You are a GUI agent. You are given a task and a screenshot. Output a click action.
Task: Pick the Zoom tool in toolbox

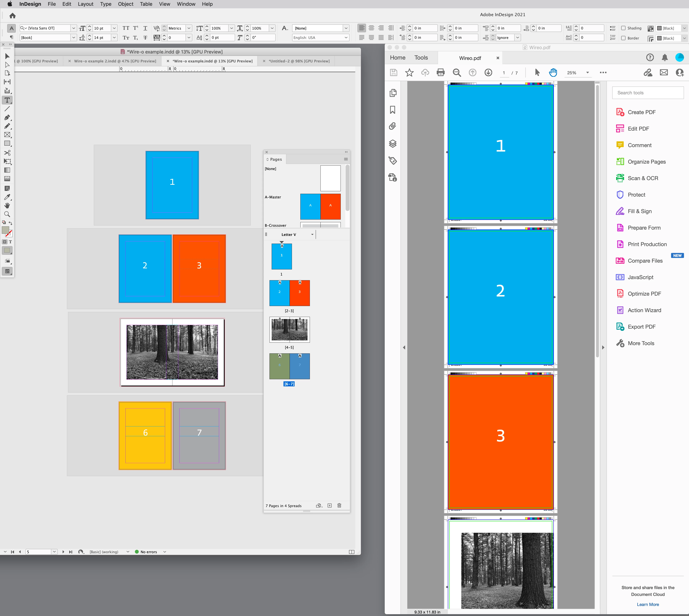[7, 214]
